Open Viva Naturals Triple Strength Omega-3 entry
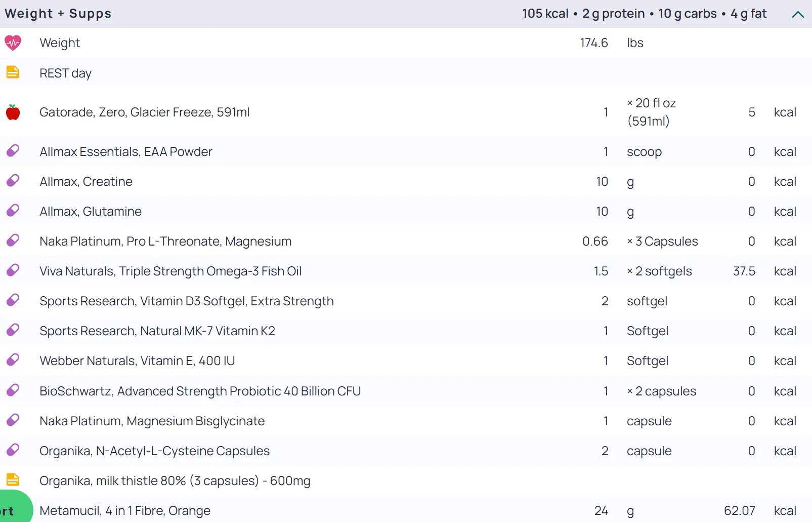The width and height of the screenshot is (812, 522). coord(170,271)
